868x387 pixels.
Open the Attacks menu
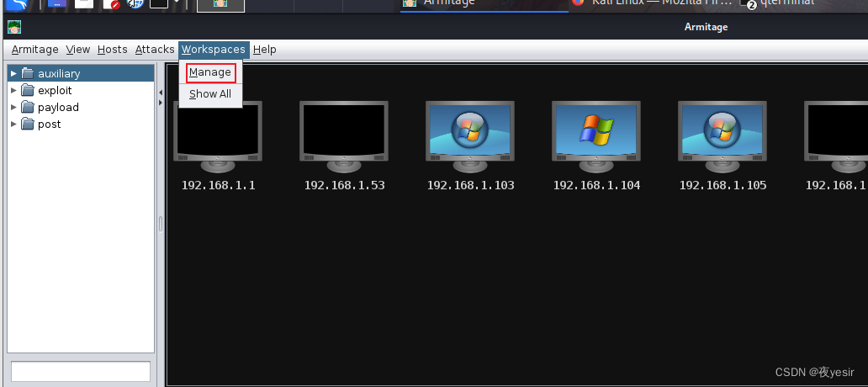click(155, 50)
